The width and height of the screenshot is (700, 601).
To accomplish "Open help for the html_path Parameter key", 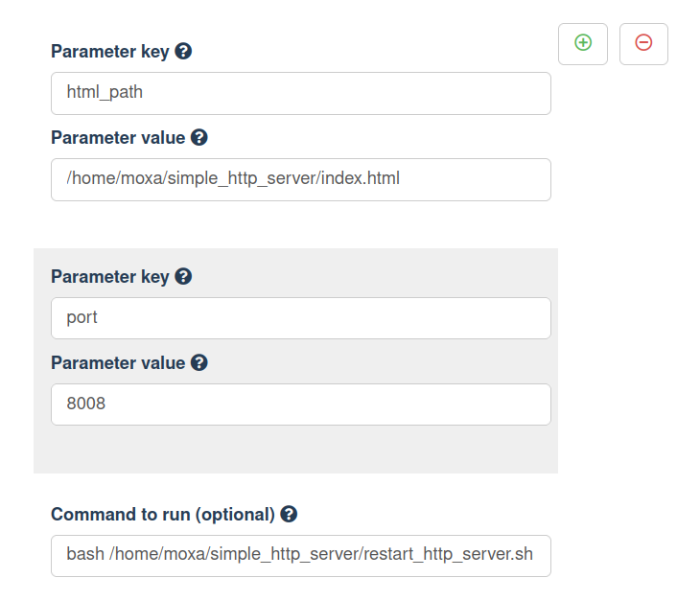I will (x=183, y=51).
